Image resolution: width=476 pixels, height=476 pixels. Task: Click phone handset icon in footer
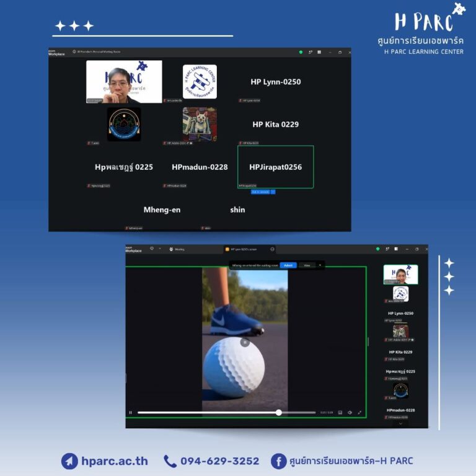[170, 461]
